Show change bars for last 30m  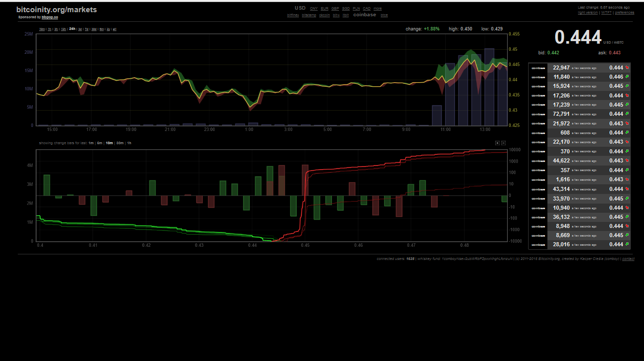tap(120, 143)
